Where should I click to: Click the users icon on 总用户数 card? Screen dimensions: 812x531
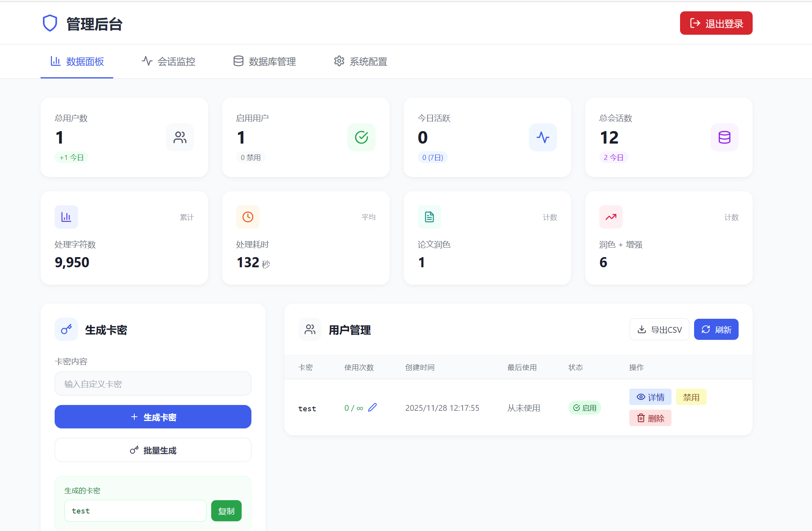[180, 137]
